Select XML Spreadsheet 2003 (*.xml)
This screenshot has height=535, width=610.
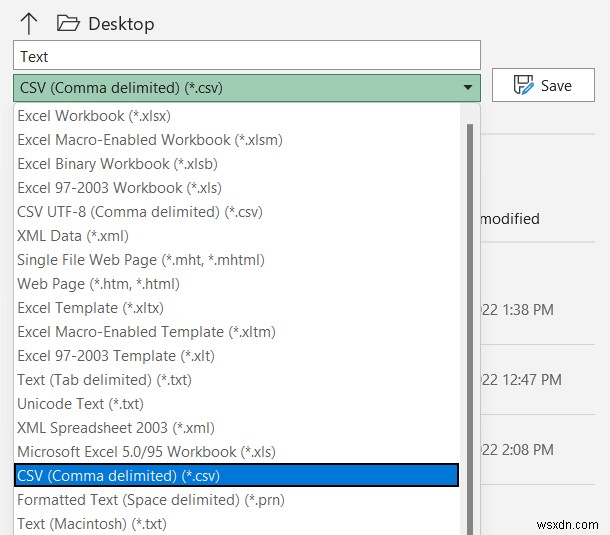(237, 428)
